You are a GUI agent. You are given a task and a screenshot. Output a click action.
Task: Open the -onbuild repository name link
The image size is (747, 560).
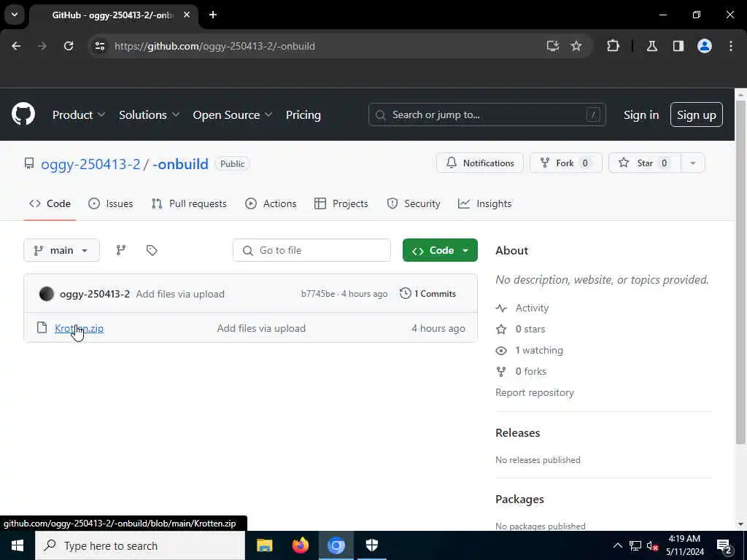181,164
